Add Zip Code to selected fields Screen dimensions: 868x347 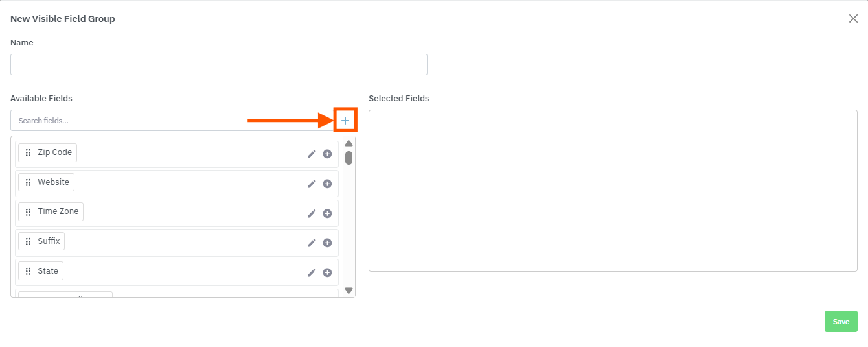(327, 154)
